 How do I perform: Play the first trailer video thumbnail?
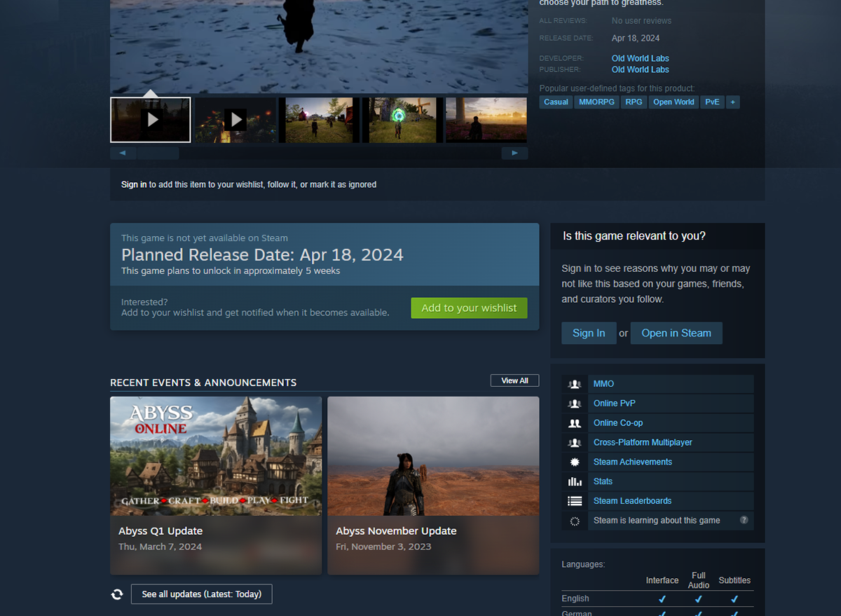(151, 120)
